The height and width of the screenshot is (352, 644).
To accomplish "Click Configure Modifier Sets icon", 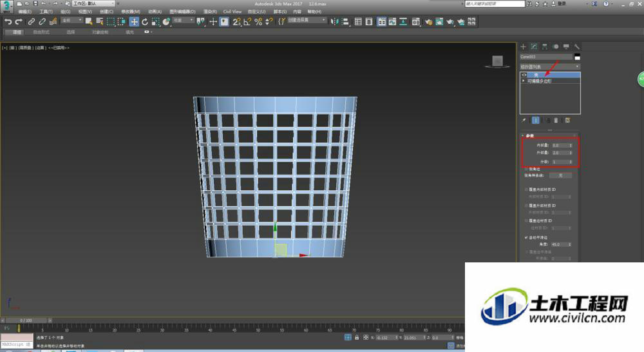I will pos(567,121).
